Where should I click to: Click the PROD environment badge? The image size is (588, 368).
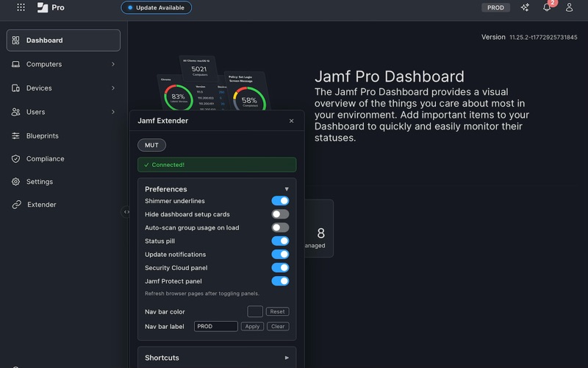click(495, 7)
